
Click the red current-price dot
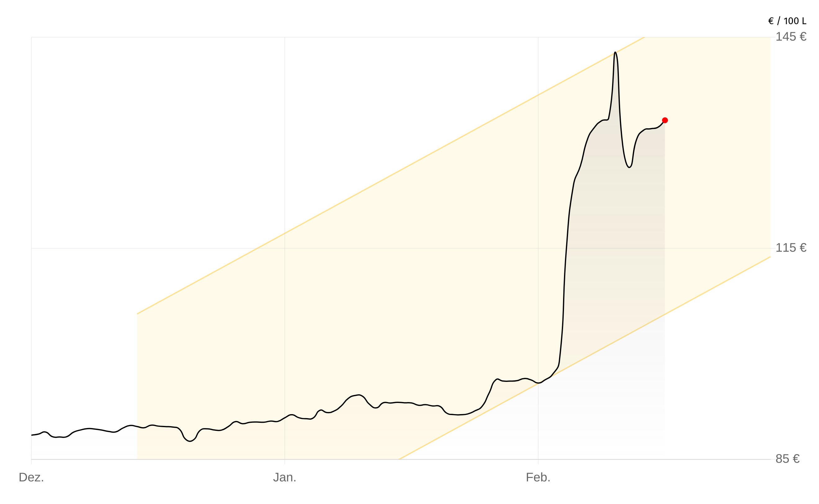click(665, 120)
